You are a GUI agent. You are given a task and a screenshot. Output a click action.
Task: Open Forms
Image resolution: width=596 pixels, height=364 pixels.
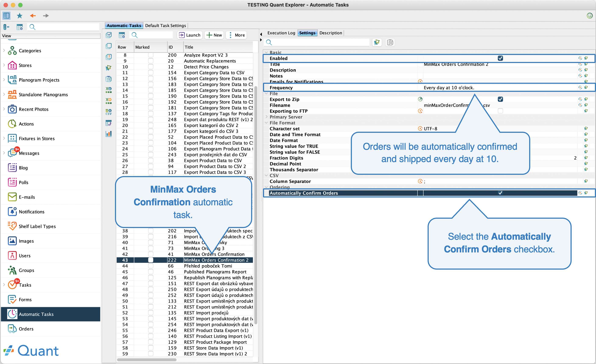[x=25, y=300]
